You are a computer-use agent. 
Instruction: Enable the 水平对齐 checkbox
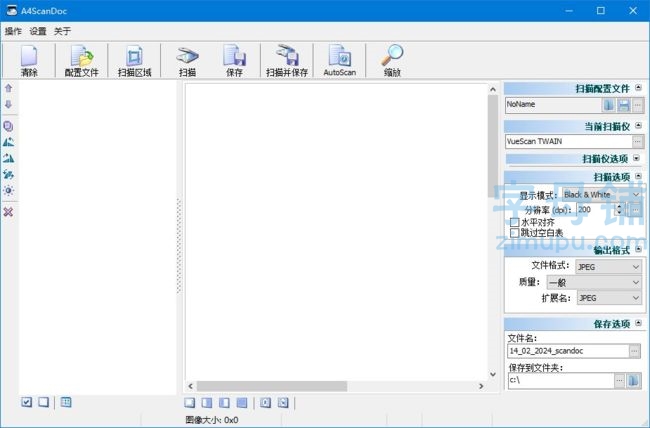click(x=515, y=222)
